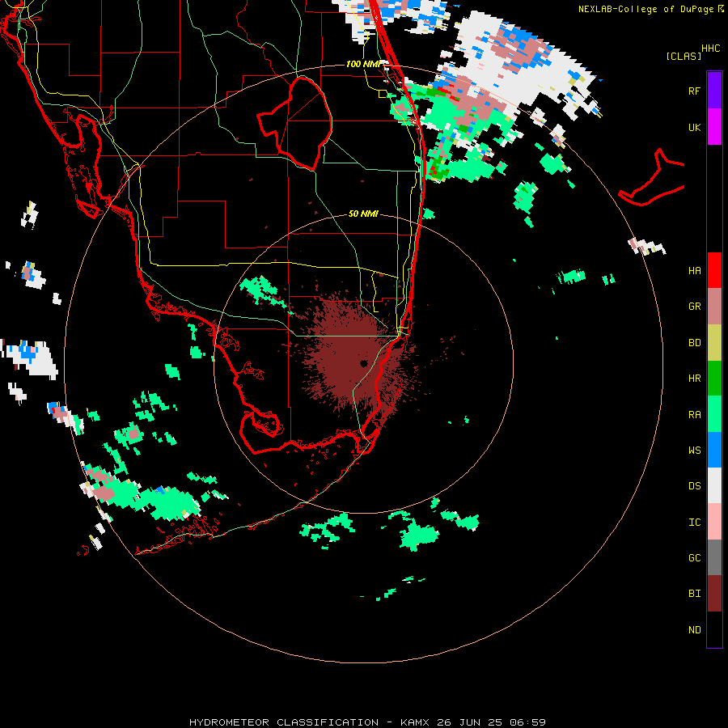Click the WS wet snow blue swatch

(x=714, y=450)
